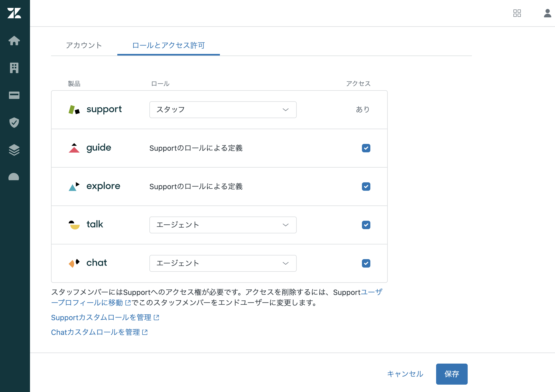Click the 'chat' product name text
Viewport: 555px width, 392px height.
pyautogui.click(x=97, y=263)
